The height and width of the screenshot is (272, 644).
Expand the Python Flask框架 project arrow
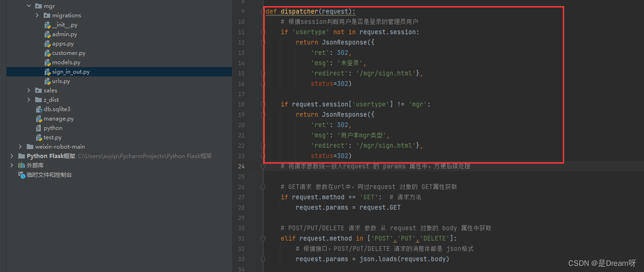click(x=12, y=156)
